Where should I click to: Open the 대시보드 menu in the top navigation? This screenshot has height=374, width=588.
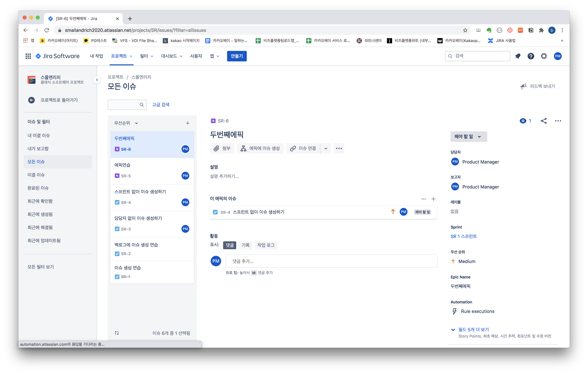coord(171,56)
